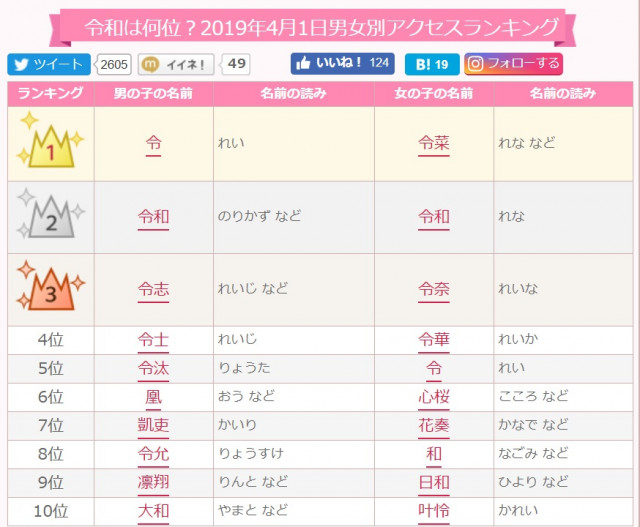Image resolution: width=640 pixels, height=527 pixels.
Task: Click the tweet count 2605 bubble
Action: pyautogui.click(x=114, y=65)
